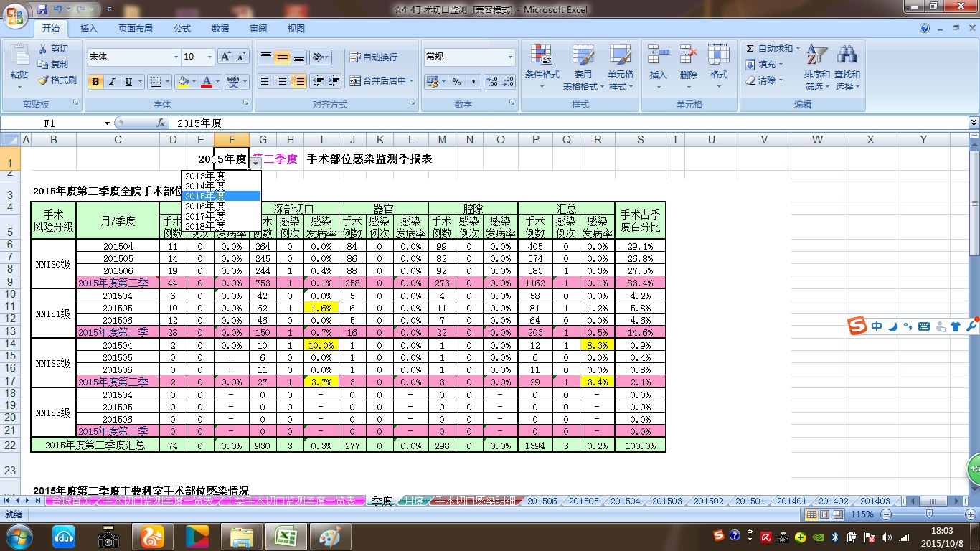
Task: Click the zoom slider in status bar
Action: point(930,514)
